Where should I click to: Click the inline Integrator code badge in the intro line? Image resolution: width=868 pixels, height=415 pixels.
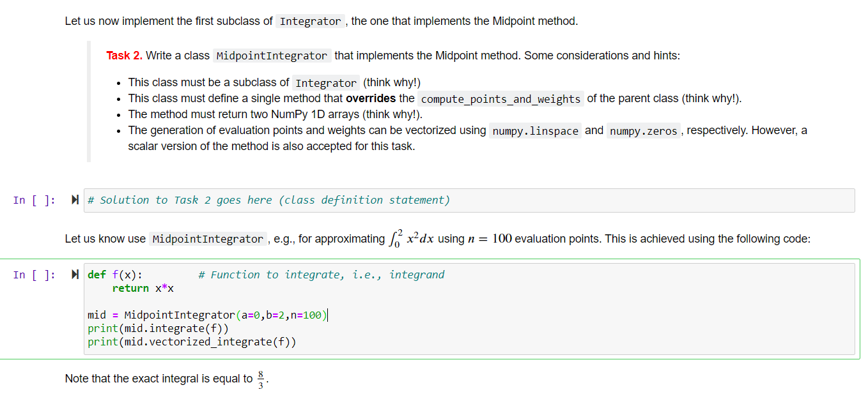click(310, 21)
